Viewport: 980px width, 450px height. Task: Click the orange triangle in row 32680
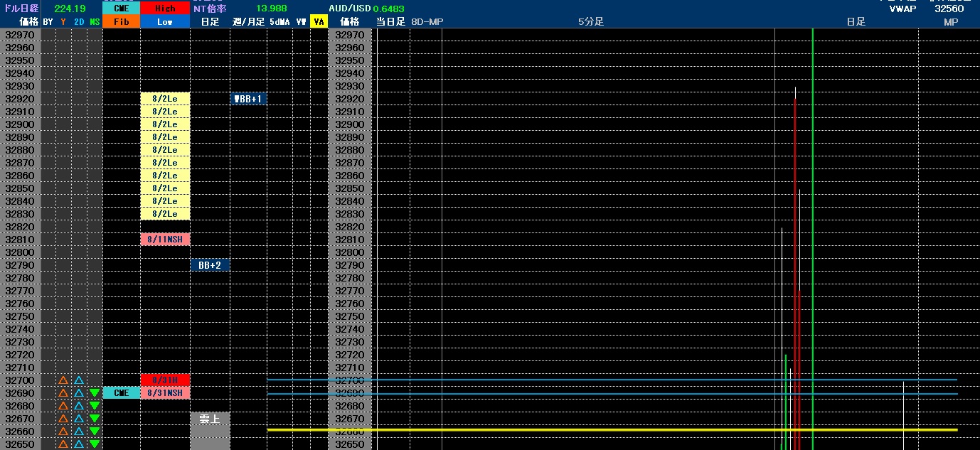coord(63,406)
